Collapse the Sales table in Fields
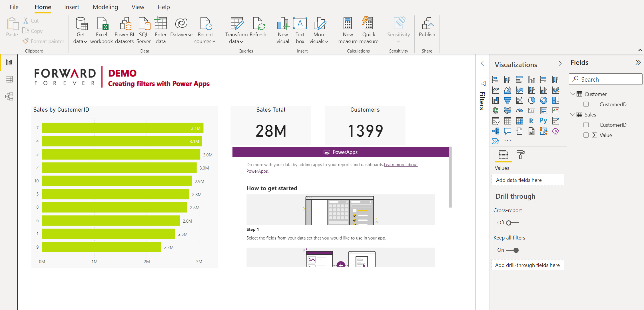This screenshot has width=644, height=310. 573,114
